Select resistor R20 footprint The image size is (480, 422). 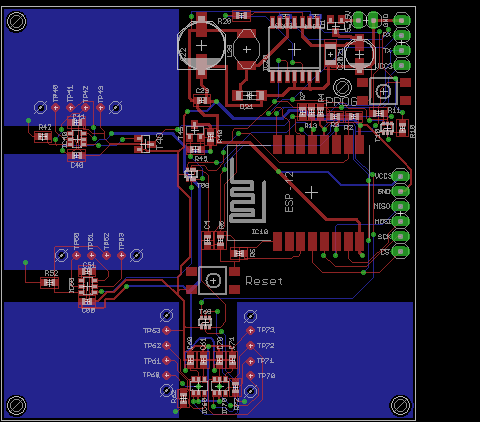click(x=241, y=15)
